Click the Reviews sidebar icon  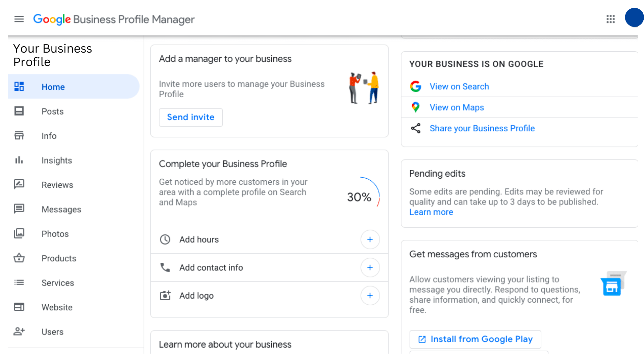18,185
